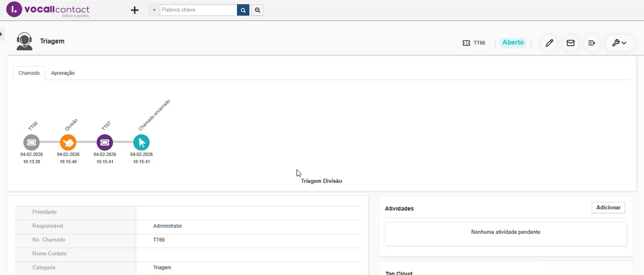Click the orange Divisão timeline marker

(x=68, y=142)
